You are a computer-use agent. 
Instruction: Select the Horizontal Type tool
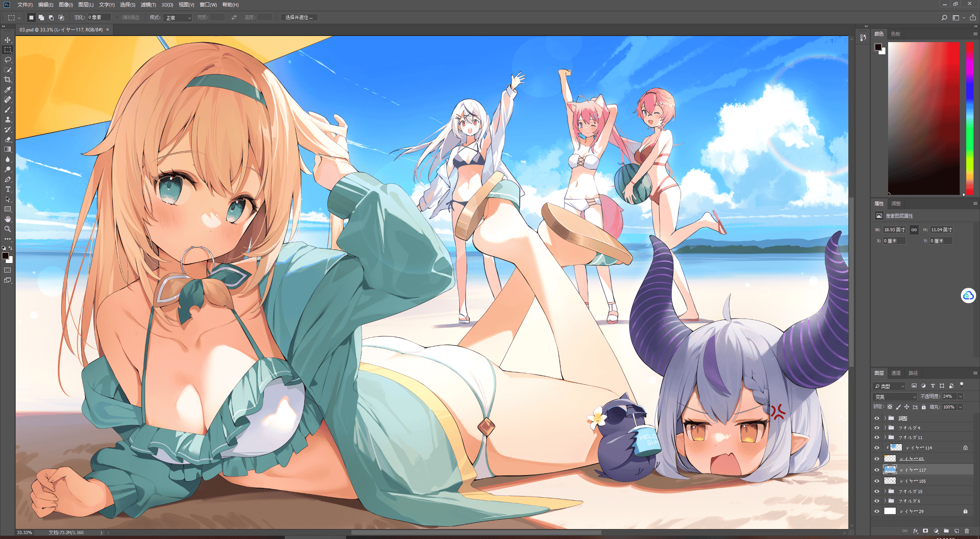click(x=8, y=189)
